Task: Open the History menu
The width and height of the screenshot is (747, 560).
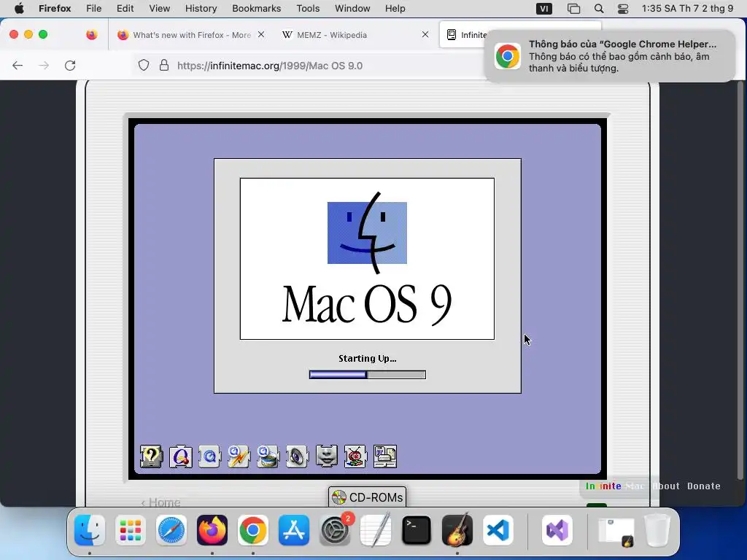Action: [201, 9]
